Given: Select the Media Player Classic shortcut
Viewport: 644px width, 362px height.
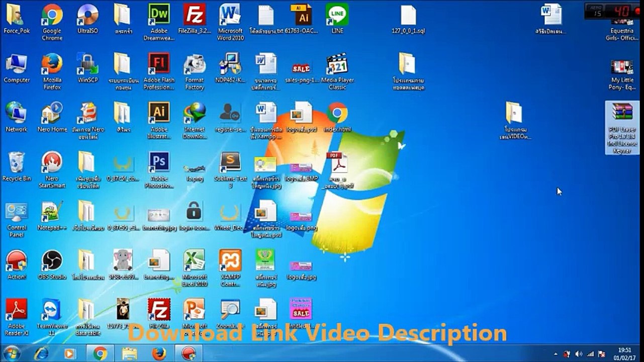Looking at the screenshot, I should 337,71.
